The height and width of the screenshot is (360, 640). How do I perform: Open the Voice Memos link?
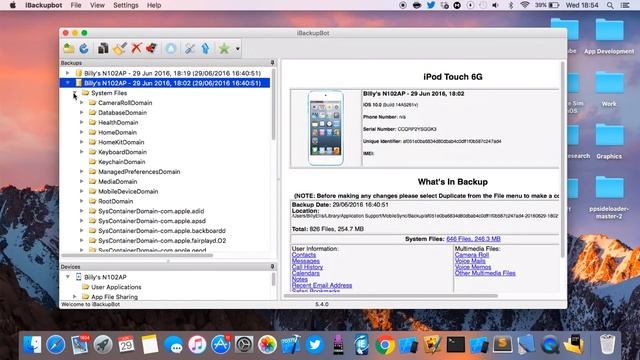coord(473,267)
